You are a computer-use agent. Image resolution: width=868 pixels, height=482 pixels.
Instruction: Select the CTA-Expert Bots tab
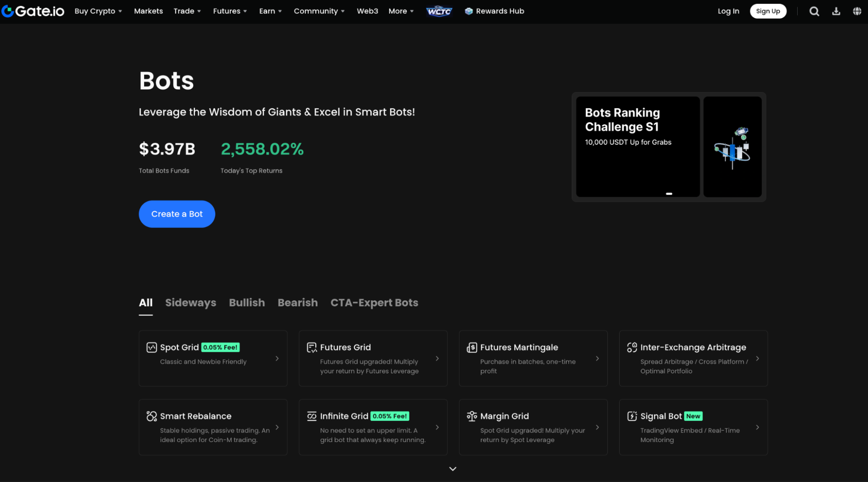tap(374, 302)
